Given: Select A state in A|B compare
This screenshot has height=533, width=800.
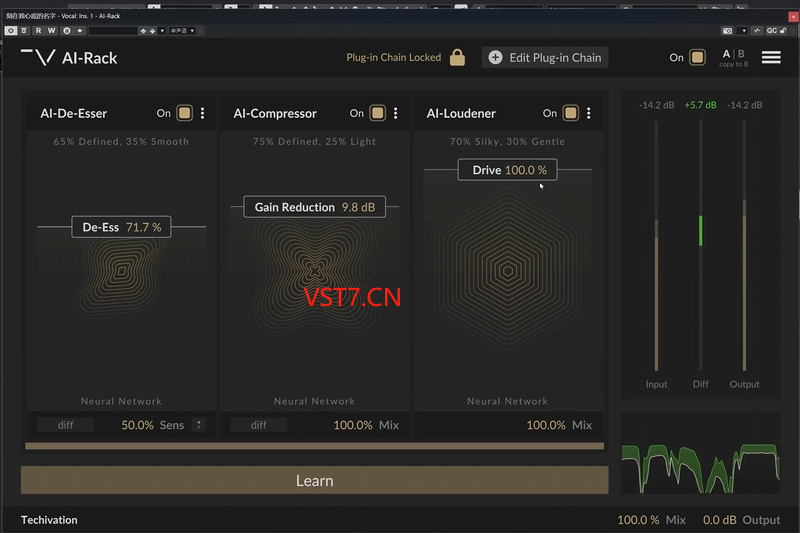Looking at the screenshot, I should (x=727, y=54).
